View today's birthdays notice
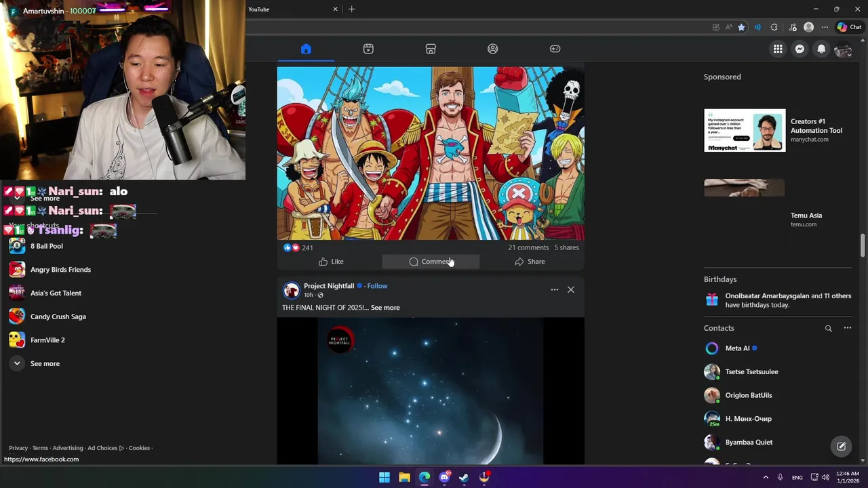 coord(778,300)
